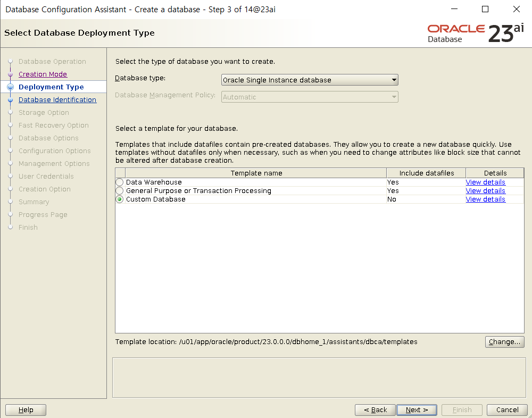Image resolution: width=532 pixels, height=418 pixels.
Task: Click the Database Operation step
Action: 52,61
